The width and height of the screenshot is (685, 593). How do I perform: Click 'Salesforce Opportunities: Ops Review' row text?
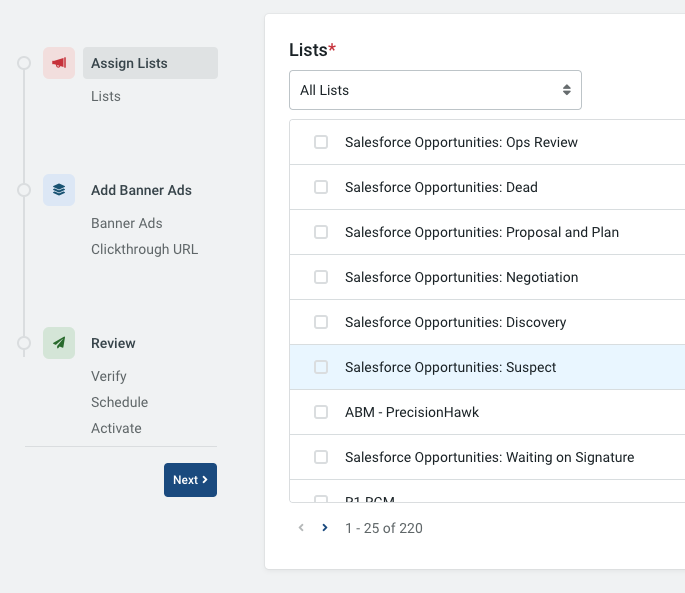[461, 142]
